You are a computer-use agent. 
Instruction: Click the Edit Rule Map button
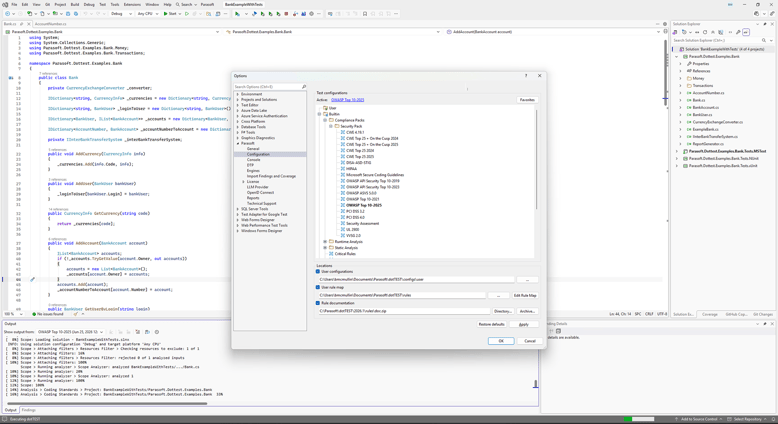(x=525, y=296)
